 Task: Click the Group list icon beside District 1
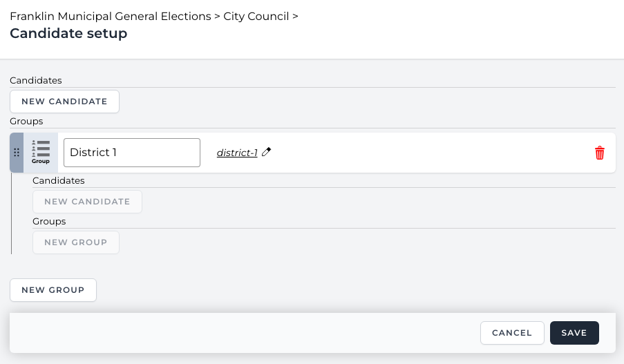point(41,152)
